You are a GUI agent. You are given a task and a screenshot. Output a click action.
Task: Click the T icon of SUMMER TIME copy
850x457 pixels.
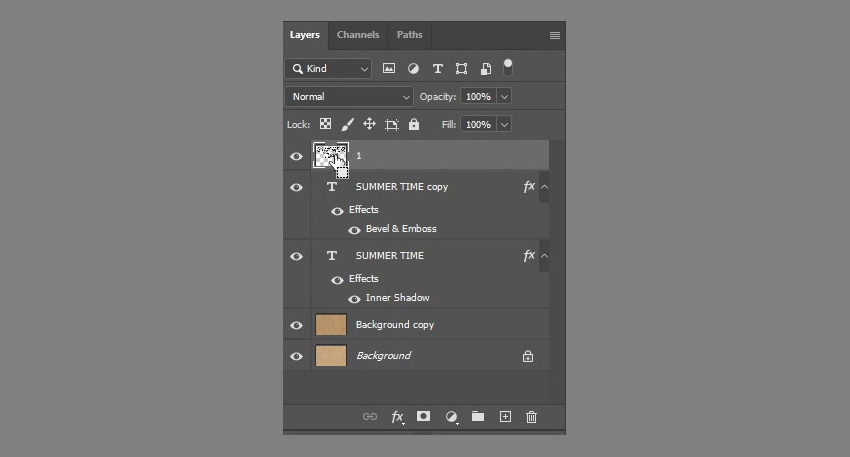(x=332, y=187)
